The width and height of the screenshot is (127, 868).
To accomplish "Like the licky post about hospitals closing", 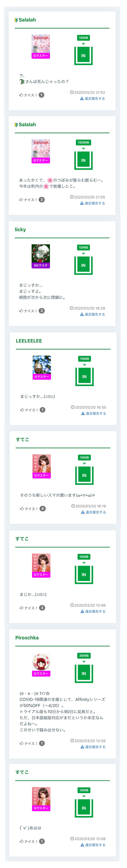I will 28,311.
